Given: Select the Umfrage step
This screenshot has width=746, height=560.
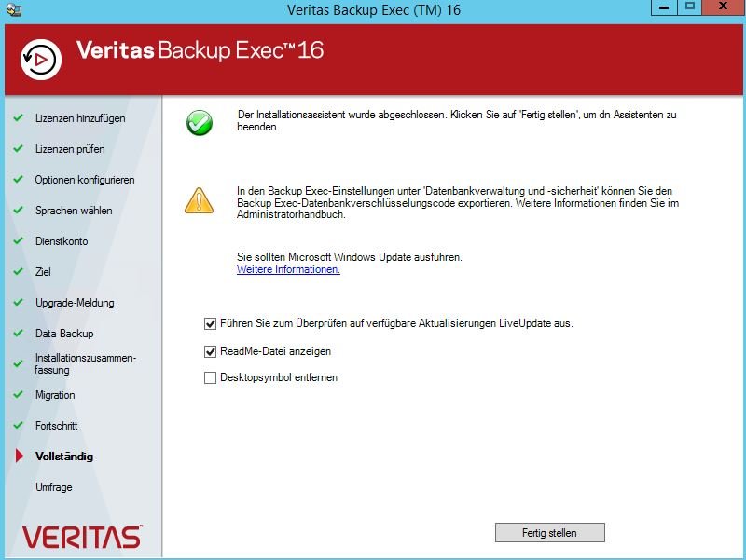Looking at the screenshot, I should [54, 487].
